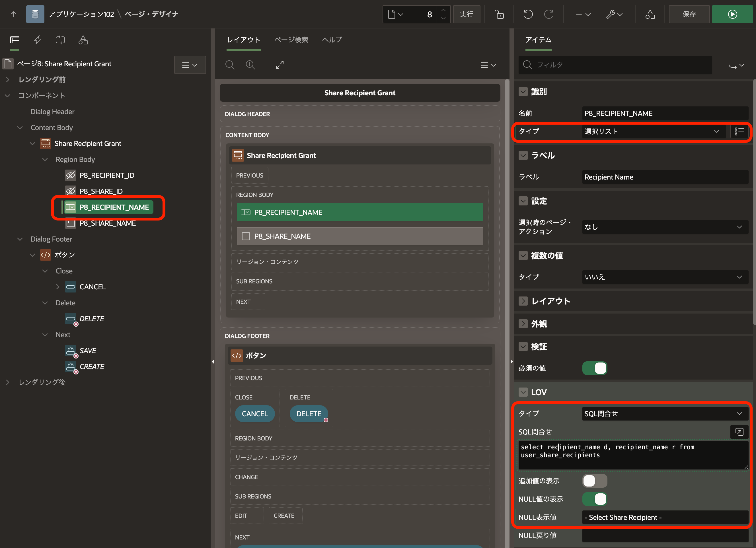Viewport: 756px width, 548px height.
Task: Open SQL query code editor popup icon
Action: tap(739, 432)
